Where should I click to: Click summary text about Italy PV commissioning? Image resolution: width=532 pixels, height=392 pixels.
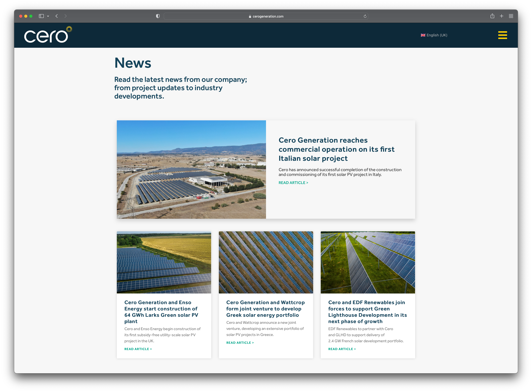[340, 172]
